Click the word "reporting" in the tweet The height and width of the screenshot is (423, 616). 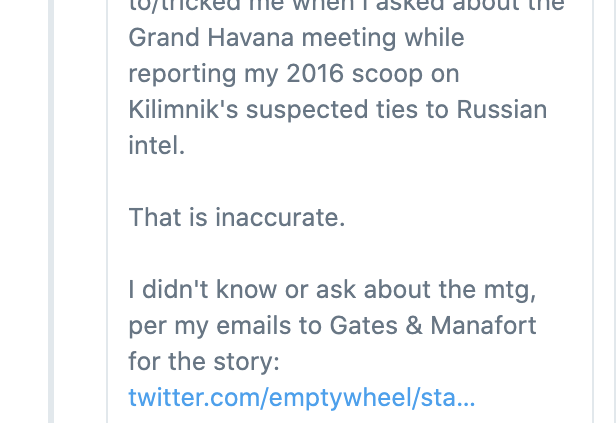tap(182, 74)
